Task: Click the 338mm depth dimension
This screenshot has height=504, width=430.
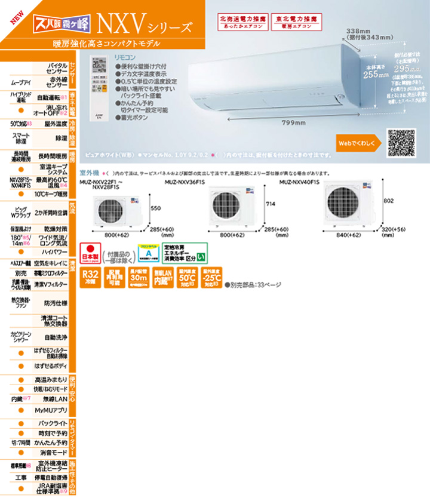Action: pos(358,31)
